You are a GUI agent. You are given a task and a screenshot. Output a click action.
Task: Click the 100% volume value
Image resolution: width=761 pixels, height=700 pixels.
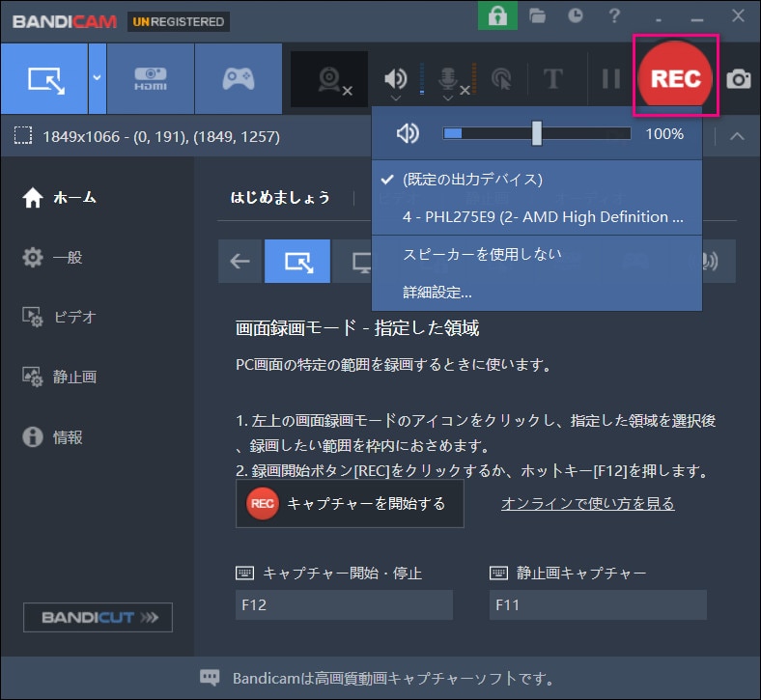(x=664, y=134)
